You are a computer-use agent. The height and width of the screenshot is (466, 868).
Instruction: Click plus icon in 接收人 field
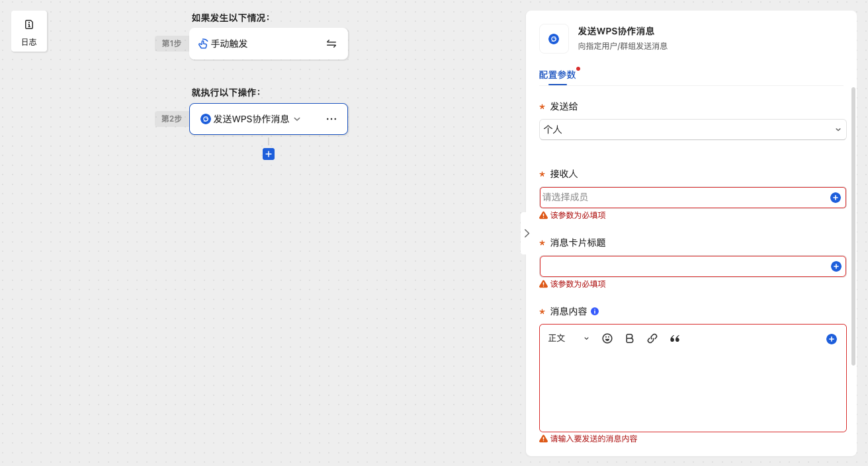point(836,198)
